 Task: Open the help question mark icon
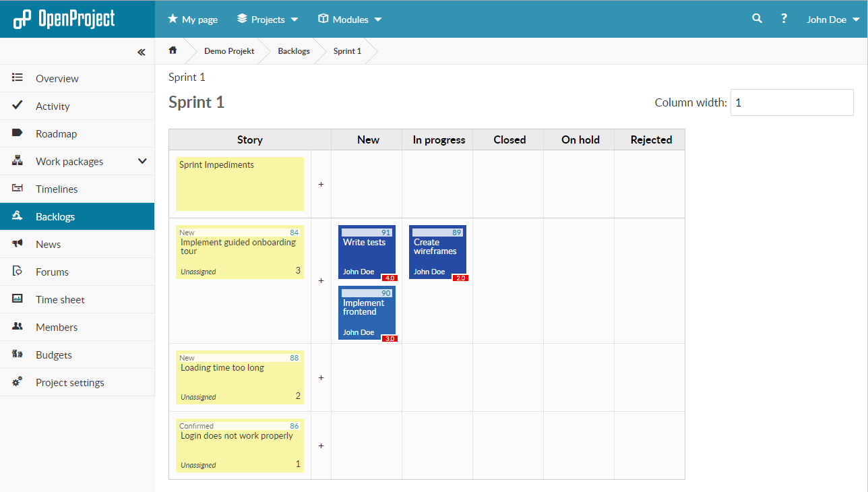(x=784, y=19)
